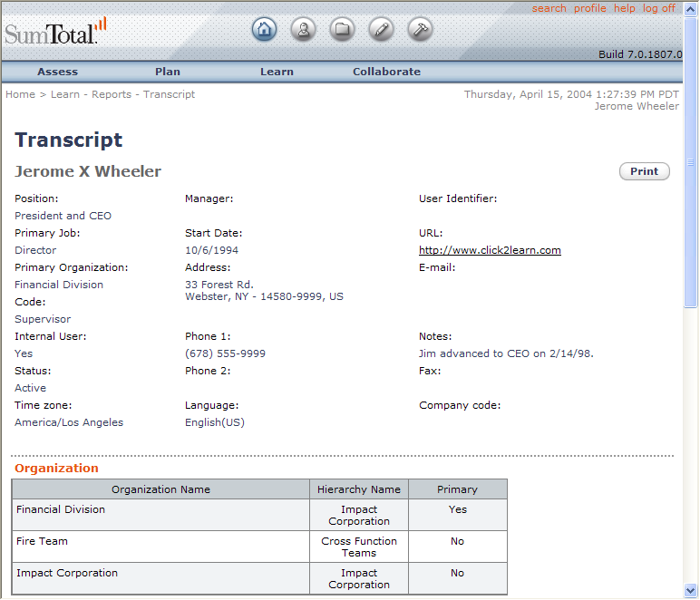Click the Organization Name column header
Viewport: 700px width, 600px height.
tap(160, 489)
